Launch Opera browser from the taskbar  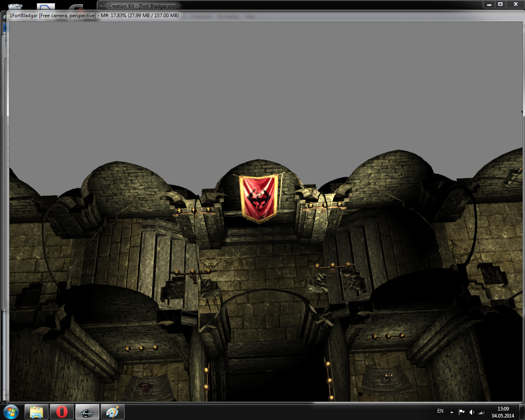coord(62,412)
